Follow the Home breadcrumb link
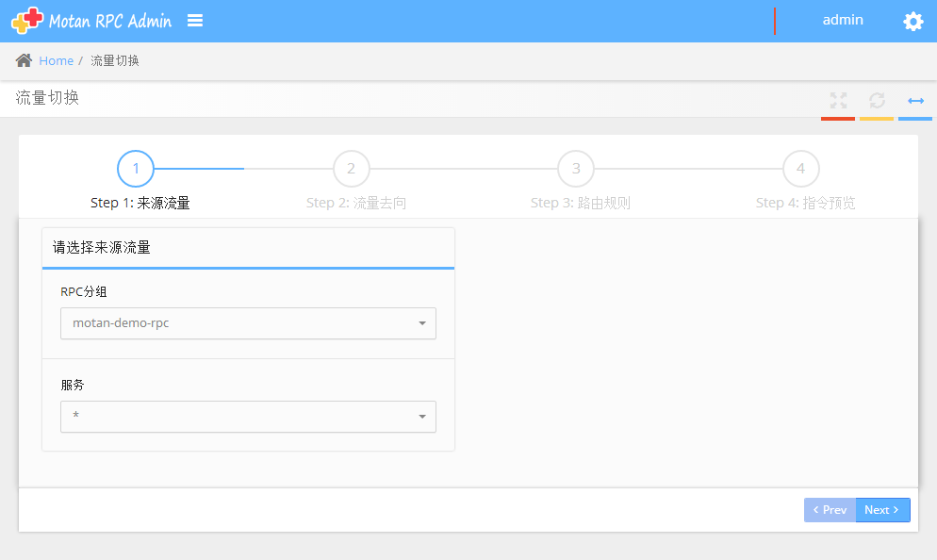The image size is (937, 560). (x=56, y=60)
